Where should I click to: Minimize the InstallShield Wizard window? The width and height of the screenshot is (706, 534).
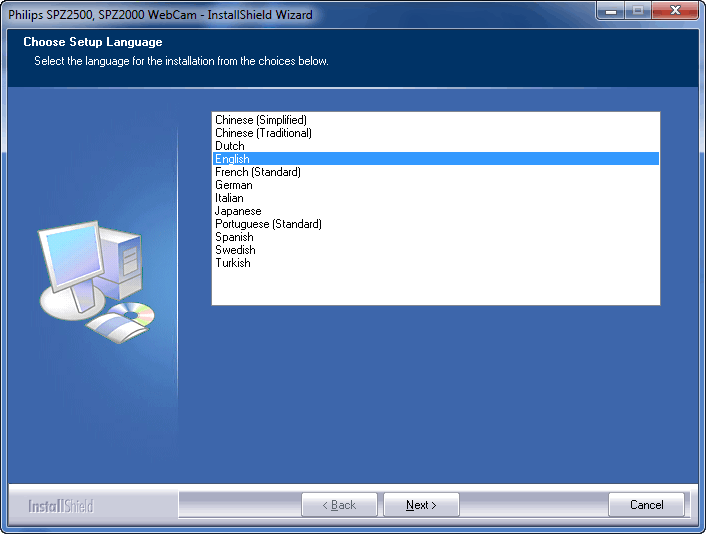coord(611,10)
